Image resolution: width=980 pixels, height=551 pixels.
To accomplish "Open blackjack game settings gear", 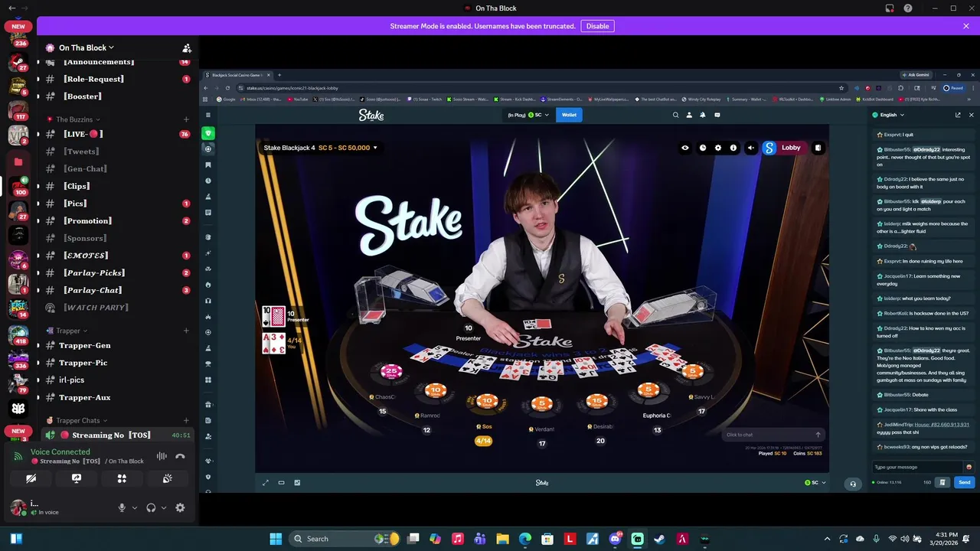I will tap(718, 148).
